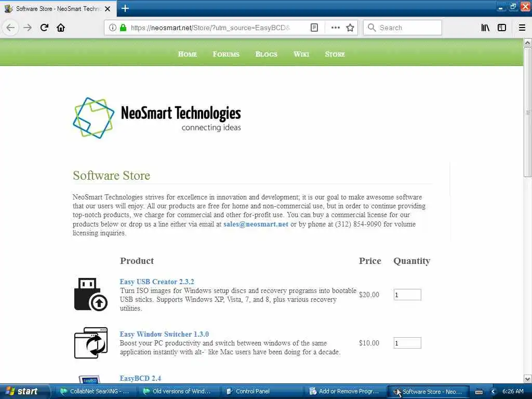Click the scrollbar up arrow

tap(528, 43)
